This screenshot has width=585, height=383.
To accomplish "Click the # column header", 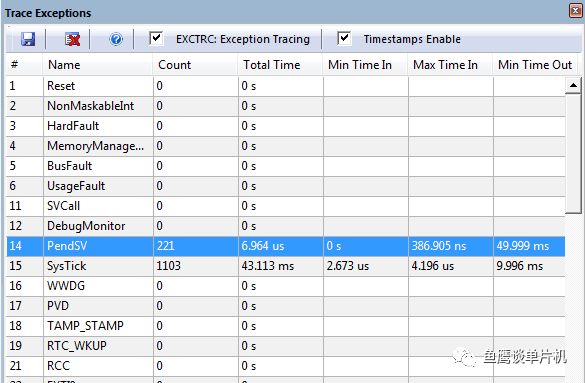I will (x=24, y=65).
